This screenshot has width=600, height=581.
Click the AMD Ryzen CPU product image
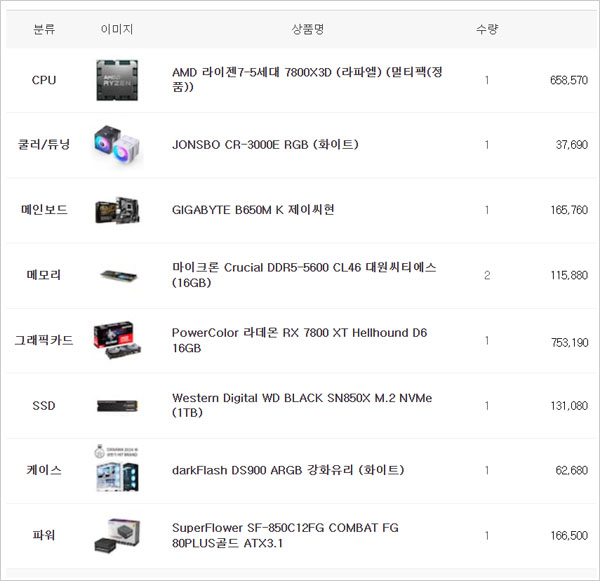[x=117, y=80]
